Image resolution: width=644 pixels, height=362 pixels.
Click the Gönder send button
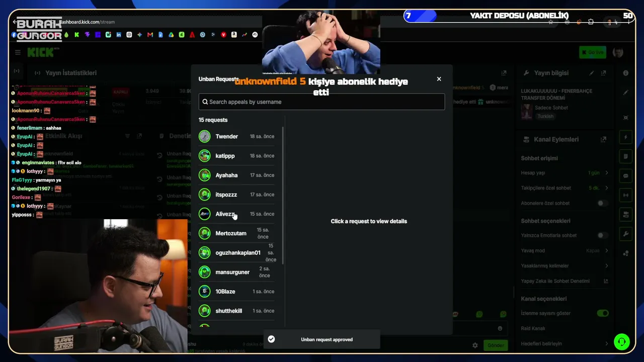pos(495,345)
